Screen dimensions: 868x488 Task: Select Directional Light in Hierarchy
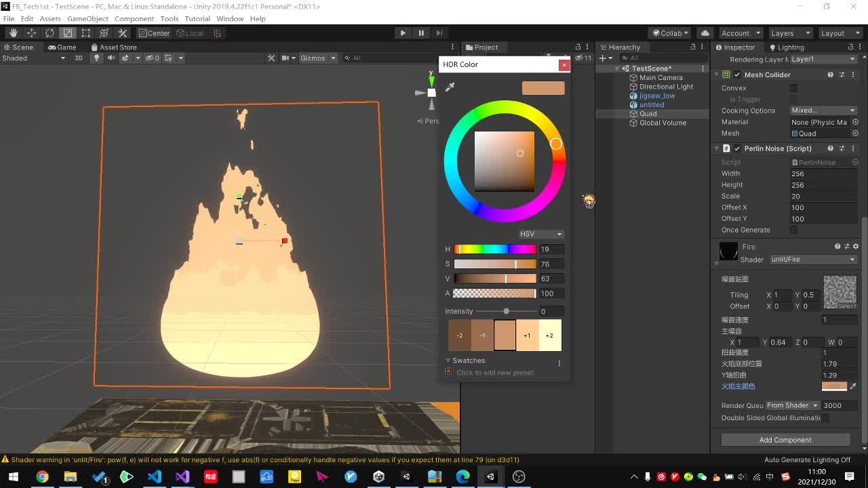(666, 87)
